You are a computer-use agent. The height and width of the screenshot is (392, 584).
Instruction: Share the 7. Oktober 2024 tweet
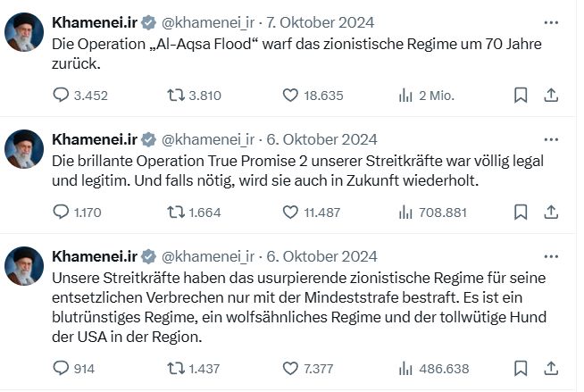(x=551, y=95)
